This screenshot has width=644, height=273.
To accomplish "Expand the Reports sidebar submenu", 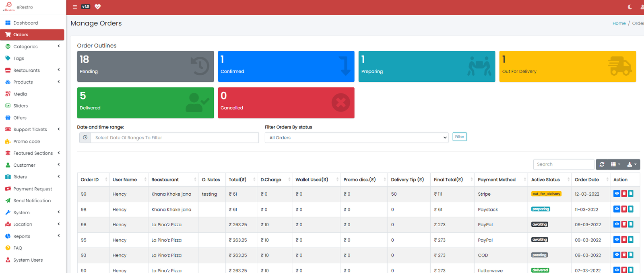I will click(32, 236).
